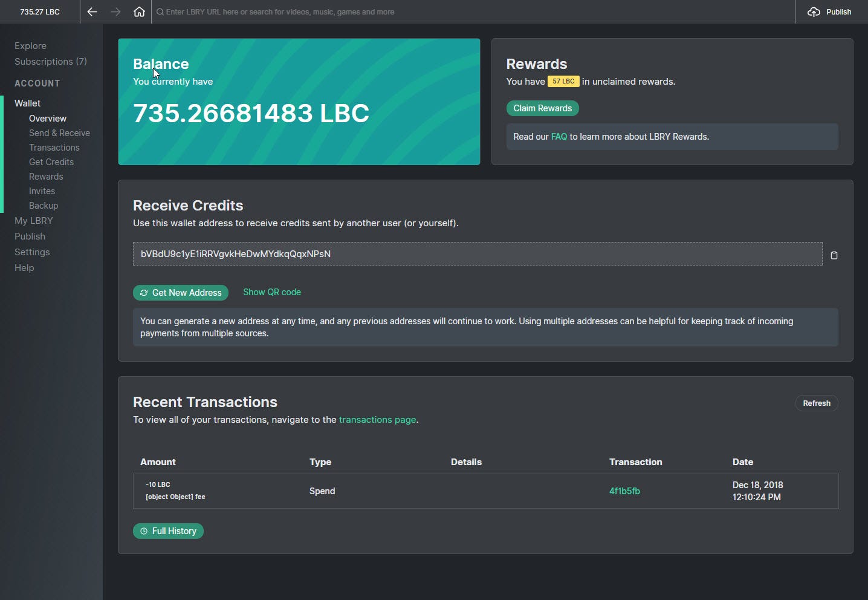Open Subscriptions (7) in the sidebar
This screenshot has width=868, height=600.
pos(51,62)
